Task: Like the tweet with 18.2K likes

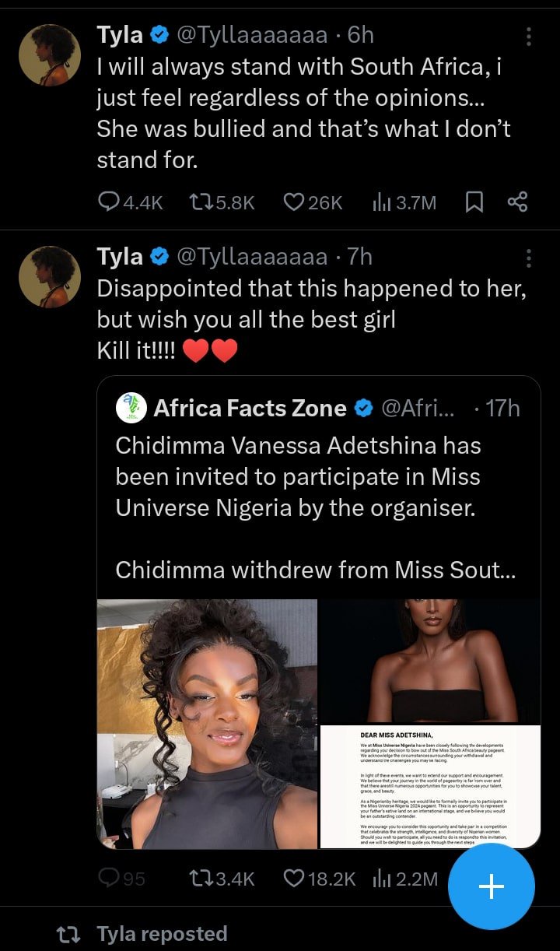Action: [x=293, y=879]
